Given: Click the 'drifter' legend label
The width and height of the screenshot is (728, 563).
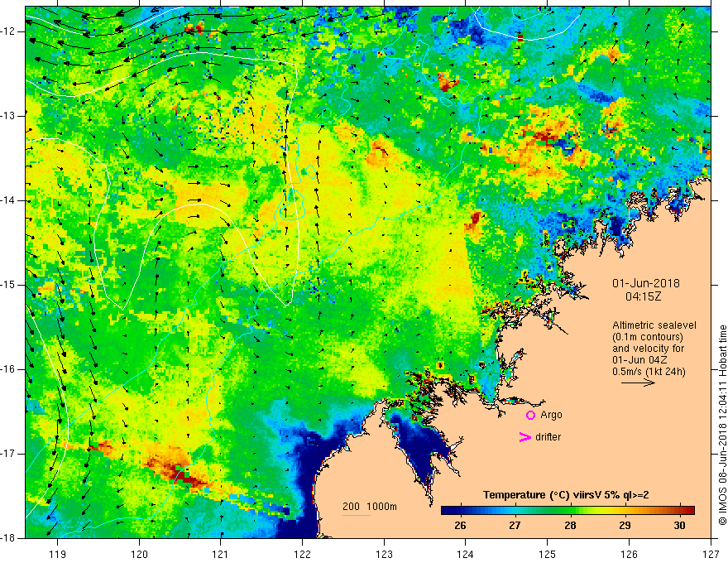Looking at the screenshot, I should tap(548, 437).
